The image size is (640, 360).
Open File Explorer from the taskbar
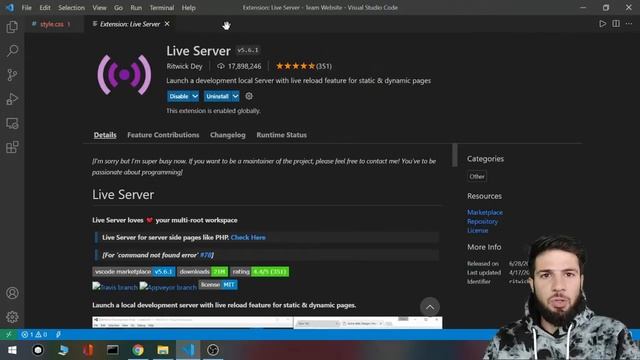point(163,350)
